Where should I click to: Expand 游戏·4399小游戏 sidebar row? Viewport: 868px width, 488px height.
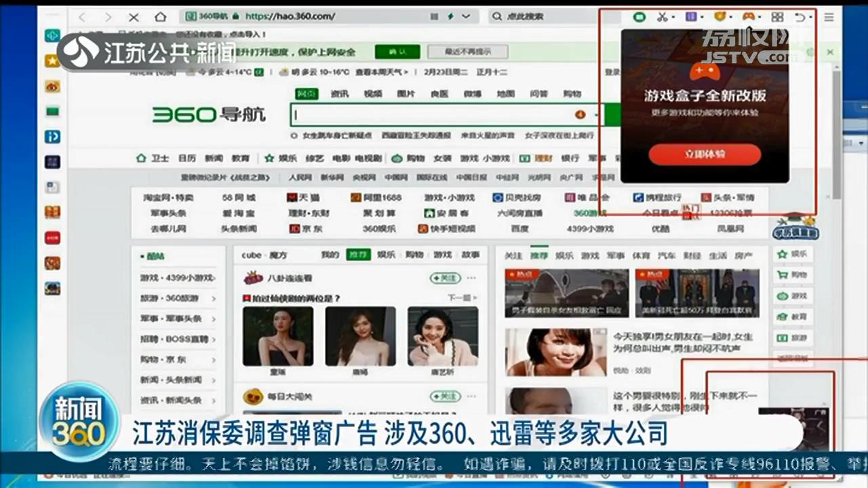tap(178, 278)
